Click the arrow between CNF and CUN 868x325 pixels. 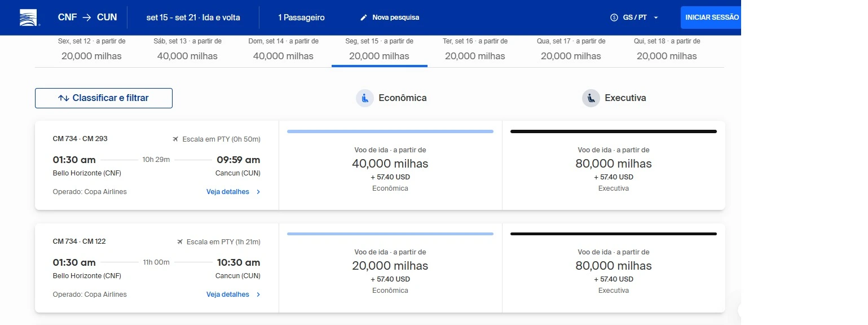(x=87, y=17)
